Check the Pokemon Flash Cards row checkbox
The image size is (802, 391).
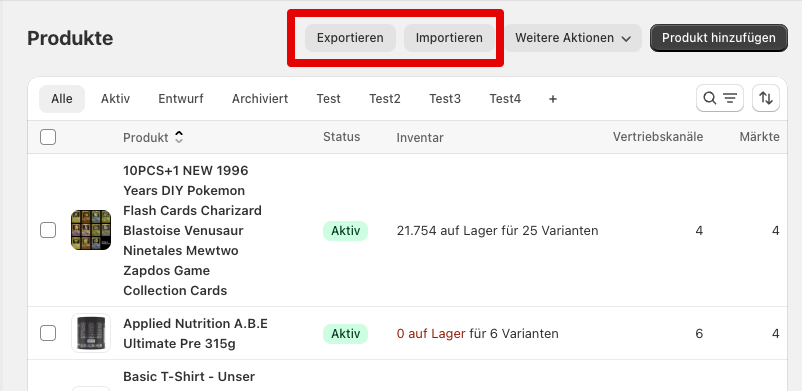tap(48, 230)
